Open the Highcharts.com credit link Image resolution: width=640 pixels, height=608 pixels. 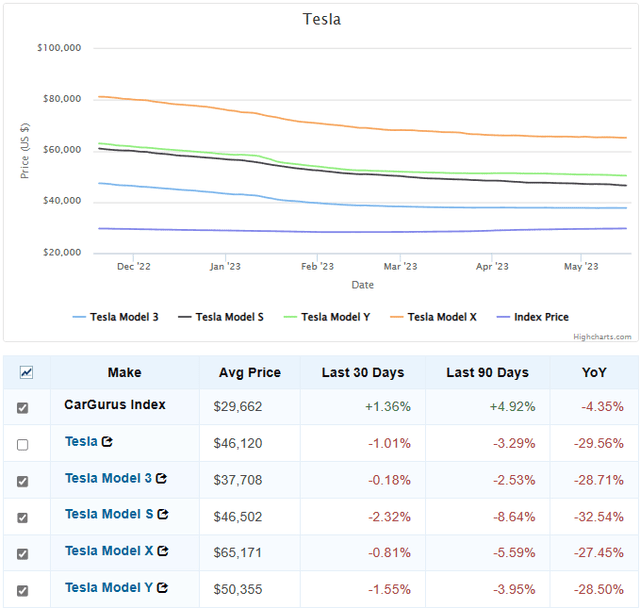tap(602, 337)
